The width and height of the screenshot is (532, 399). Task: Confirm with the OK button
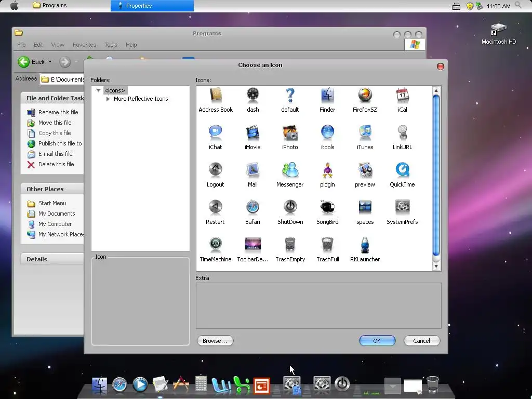point(377,341)
